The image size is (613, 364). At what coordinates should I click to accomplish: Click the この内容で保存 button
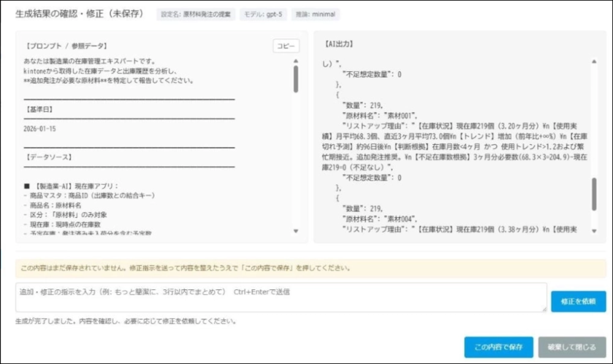(498, 347)
